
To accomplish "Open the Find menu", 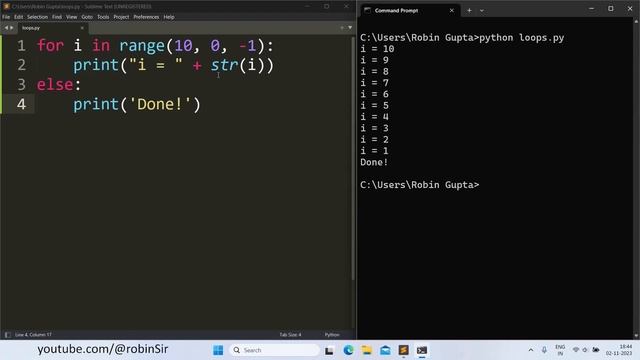I will tap(57, 17).
